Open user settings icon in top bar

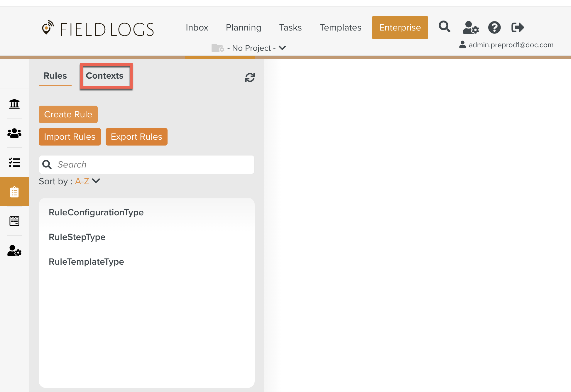[470, 28]
